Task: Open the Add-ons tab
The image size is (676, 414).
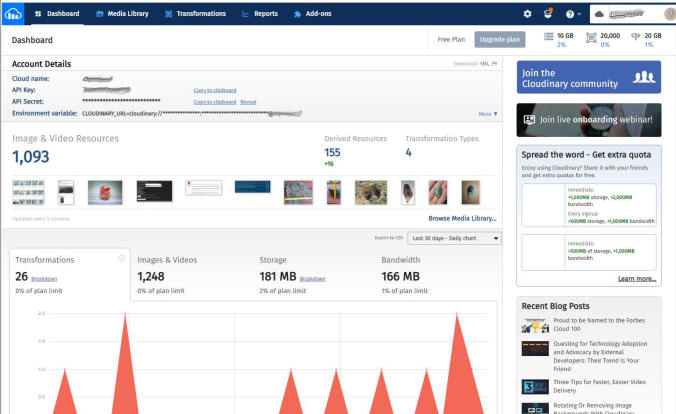Action: (x=313, y=14)
